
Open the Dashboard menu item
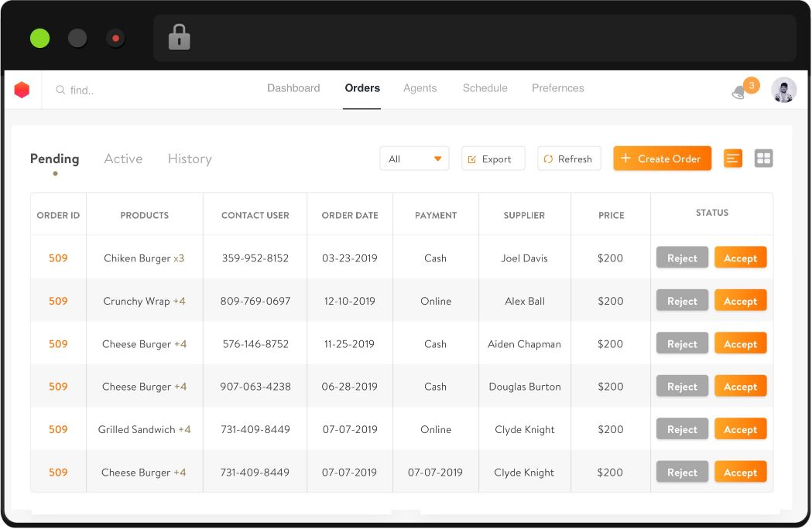293,88
